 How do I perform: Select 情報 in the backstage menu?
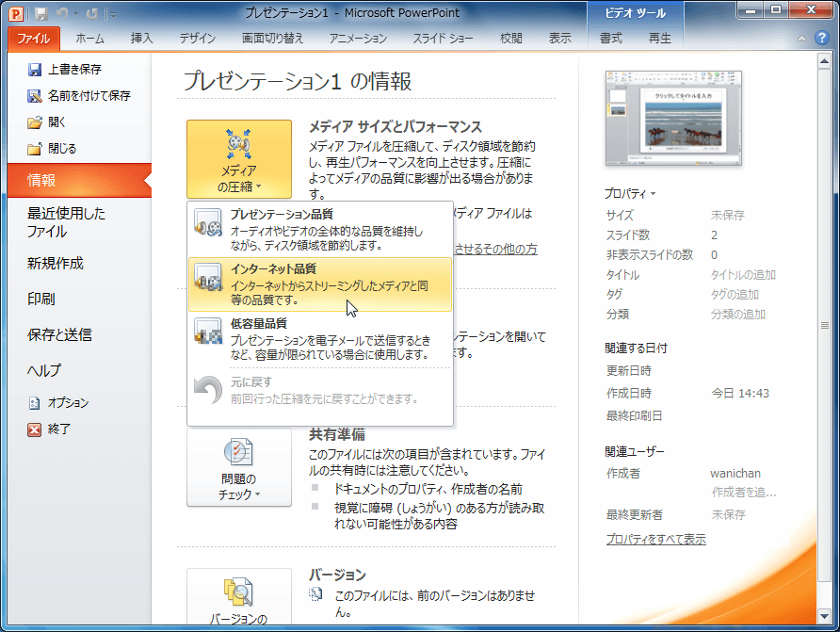click(79, 181)
